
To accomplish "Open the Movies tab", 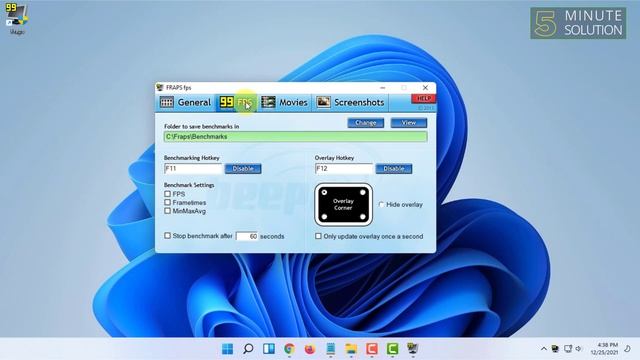I will pos(284,102).
